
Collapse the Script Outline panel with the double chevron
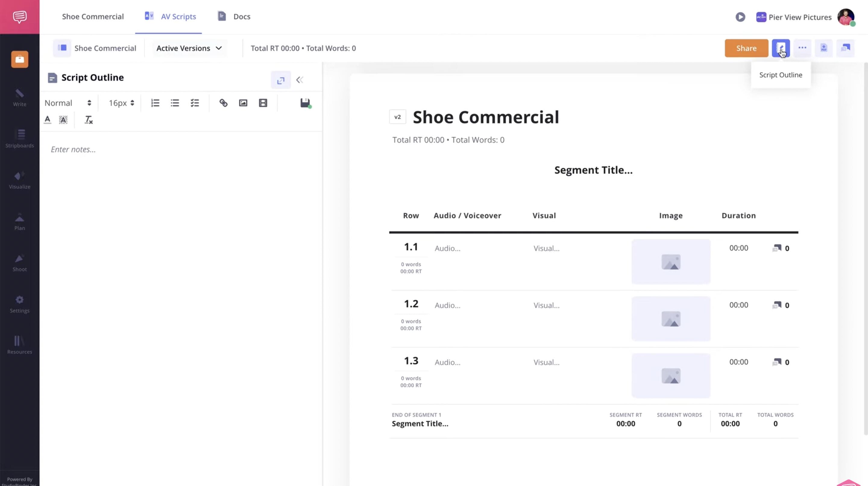point(300,80)
